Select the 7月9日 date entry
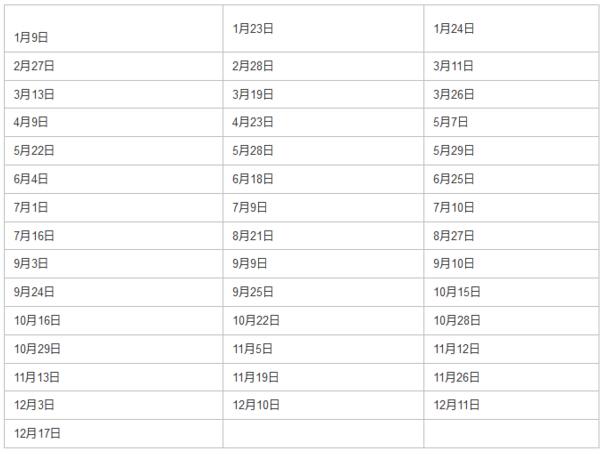 [x=249, y=208]
